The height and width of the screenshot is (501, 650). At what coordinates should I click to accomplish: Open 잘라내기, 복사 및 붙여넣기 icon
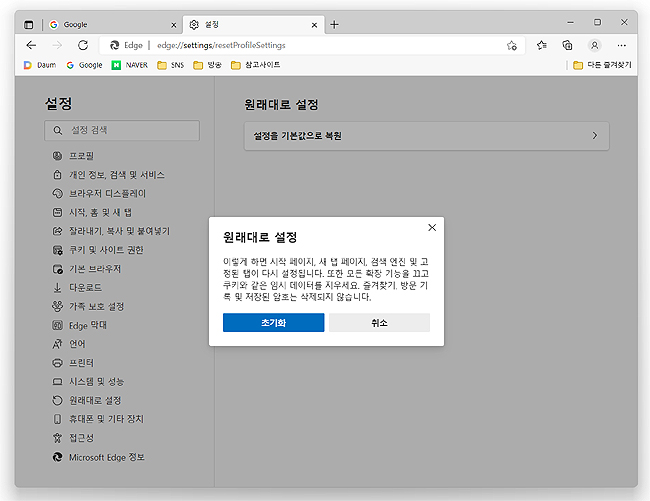tap(57, 231)
